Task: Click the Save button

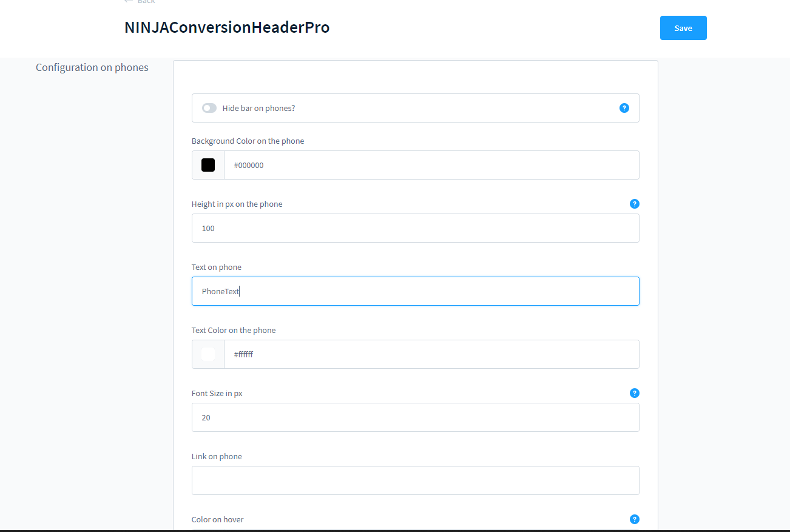Action: point(683,28)
